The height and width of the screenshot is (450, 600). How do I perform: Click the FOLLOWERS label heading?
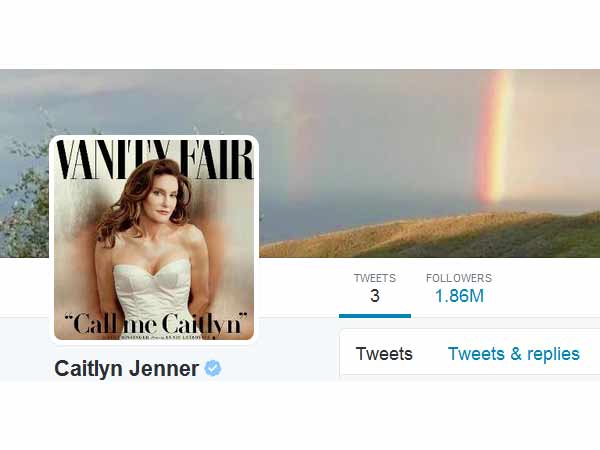point(459,278)
